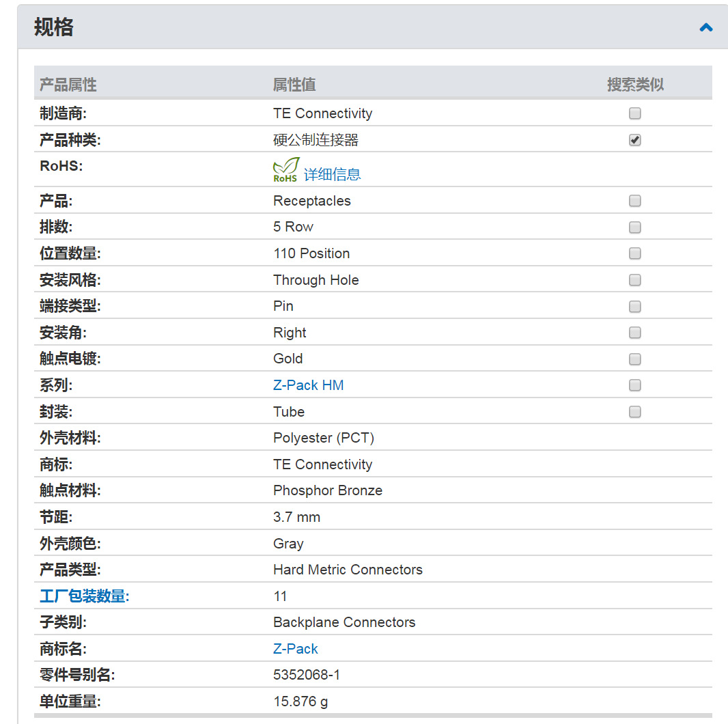Click the Through Hole value
Viewport: 728px width, 724px height.
click(316, 280)
